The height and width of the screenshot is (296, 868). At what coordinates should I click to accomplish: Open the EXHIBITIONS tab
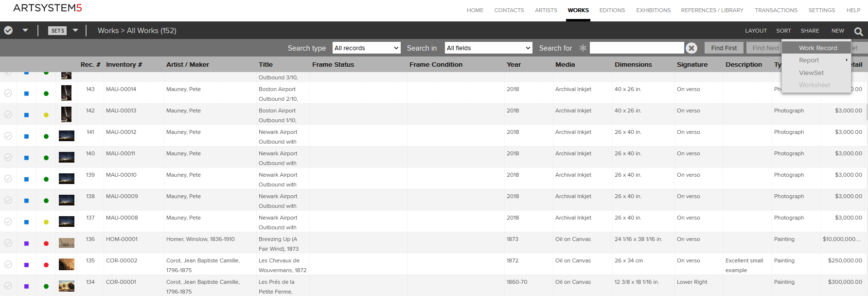[654, 10]
